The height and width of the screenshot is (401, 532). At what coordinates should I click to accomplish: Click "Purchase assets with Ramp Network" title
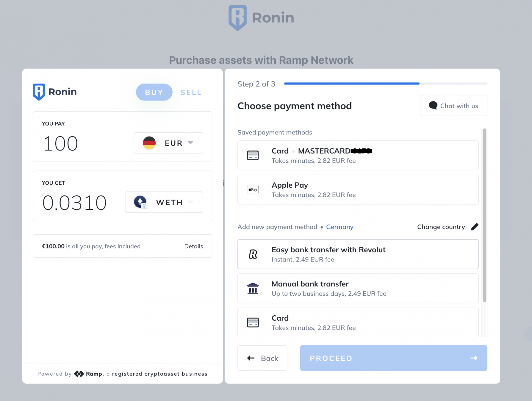[261, 60]
